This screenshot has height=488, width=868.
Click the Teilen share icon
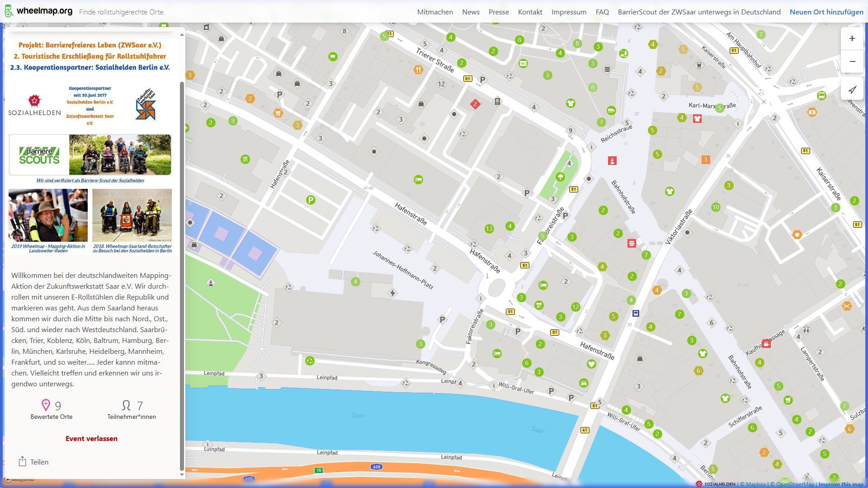click(x=22, y=461)
